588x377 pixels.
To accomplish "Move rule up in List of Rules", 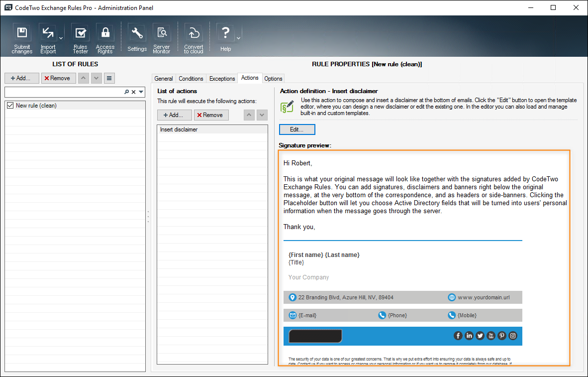I will point(84,78).
